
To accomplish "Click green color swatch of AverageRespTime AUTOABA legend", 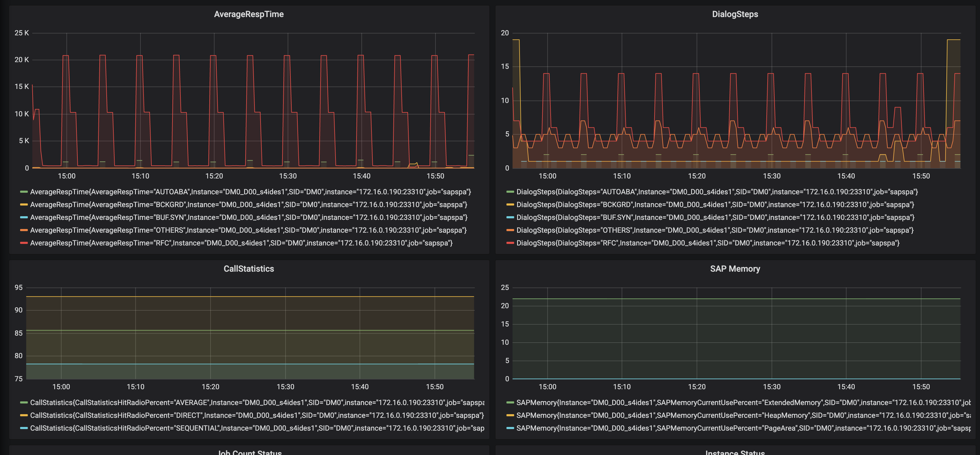I will tap(24, 192).
